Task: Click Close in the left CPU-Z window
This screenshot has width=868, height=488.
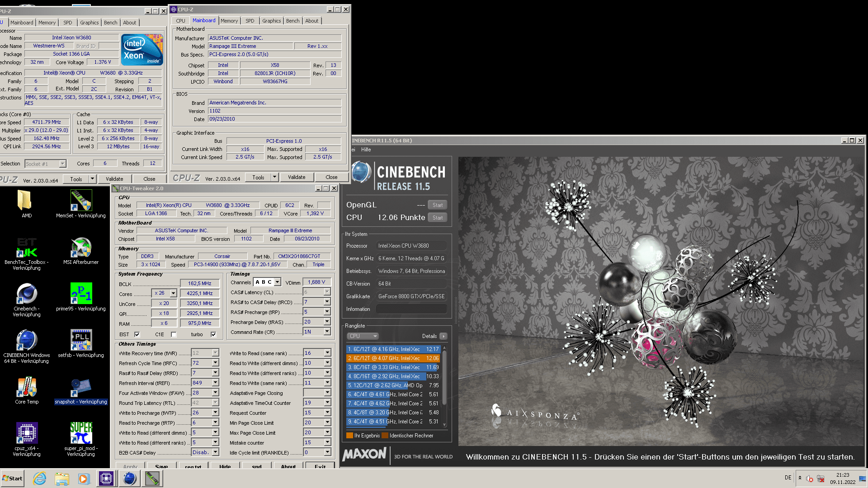Action: click(149, 179)
